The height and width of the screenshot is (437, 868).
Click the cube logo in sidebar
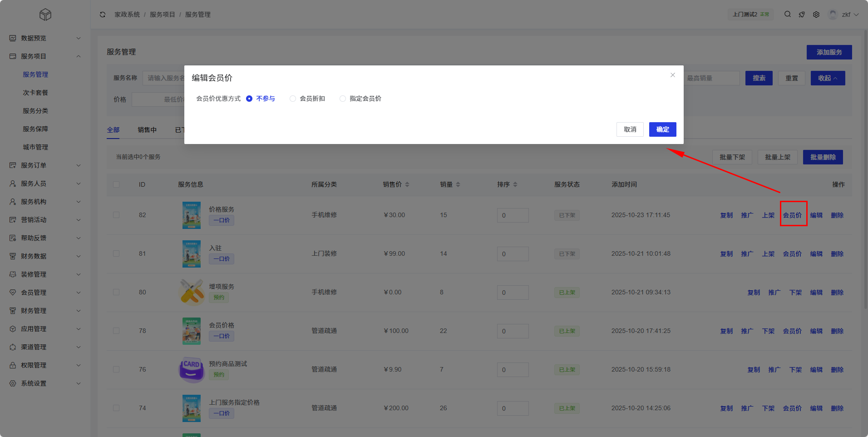pos(45,15)
